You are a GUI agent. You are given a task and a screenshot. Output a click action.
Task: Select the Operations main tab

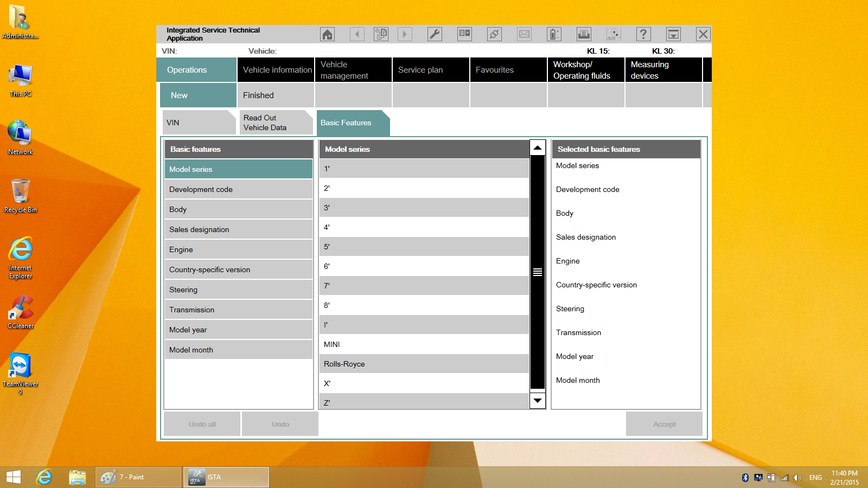(x=196, y=70)
